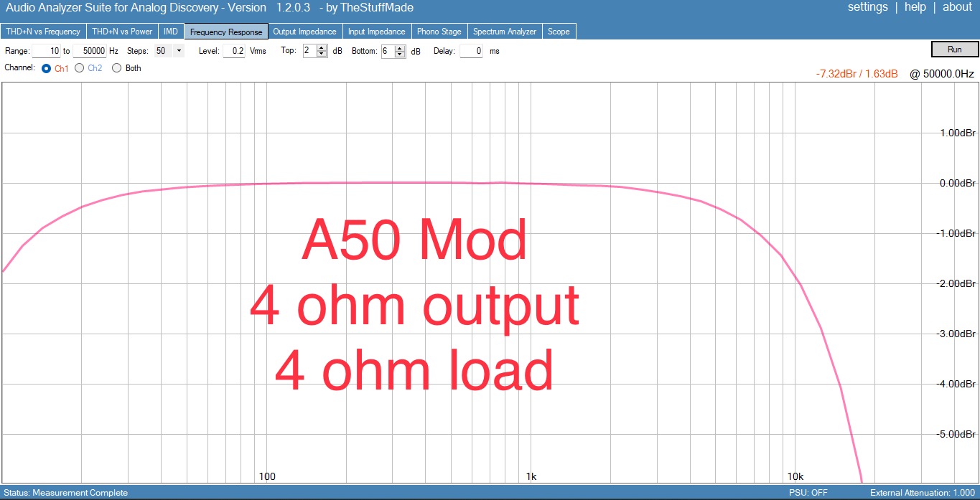Open the Spectrum Analyzer tab
This screenshot has width=980, height=500.
point(505,32)
